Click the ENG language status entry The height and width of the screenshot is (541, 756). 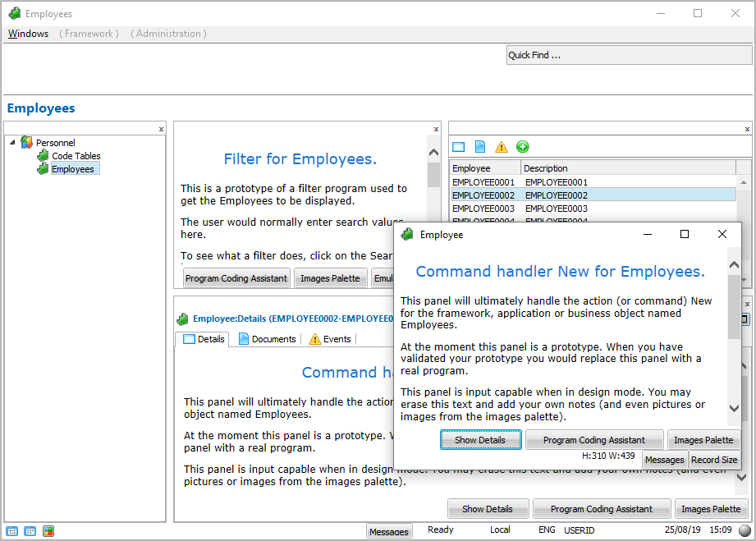tap(547, 530)
